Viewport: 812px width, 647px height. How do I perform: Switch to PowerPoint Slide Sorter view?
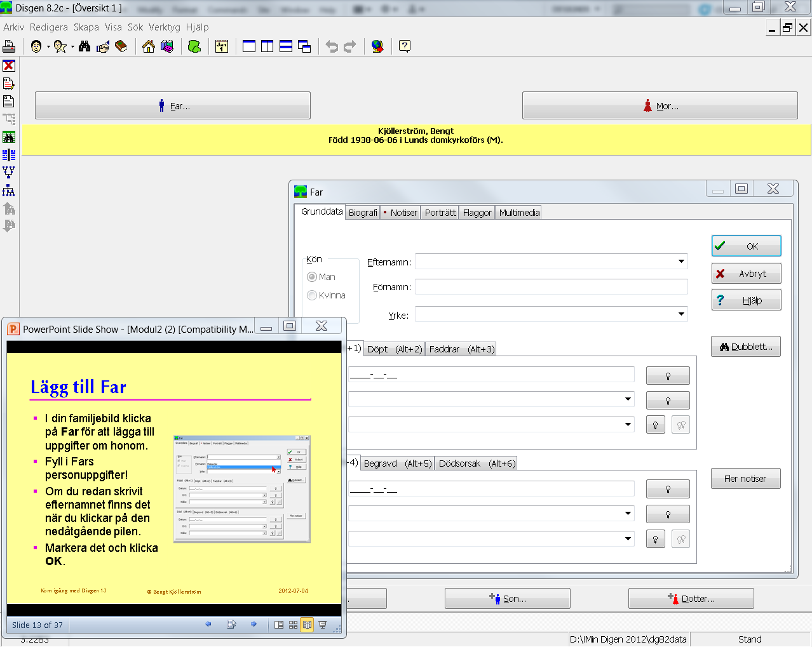pyautogui.click(x=293, y=625)
